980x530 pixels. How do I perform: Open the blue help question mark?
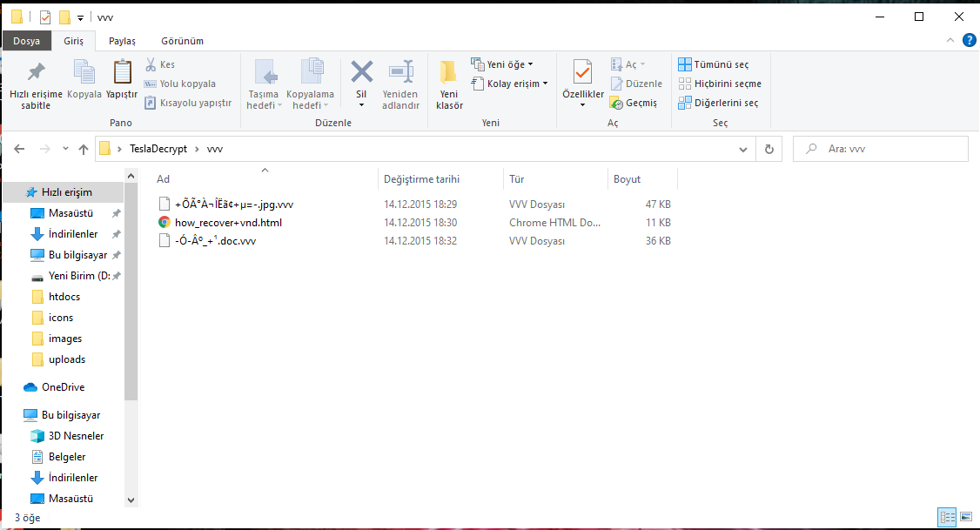point(969,41)
